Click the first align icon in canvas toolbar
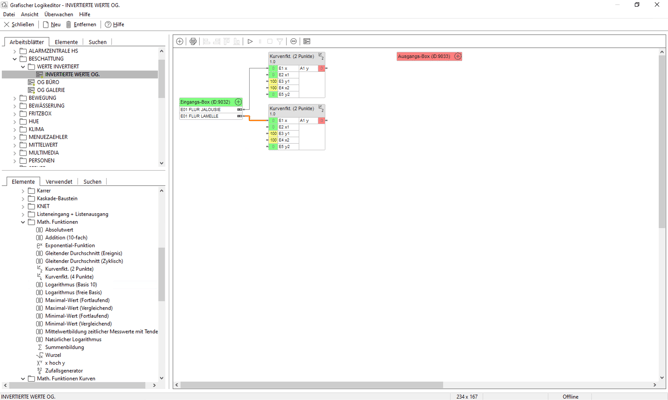Screen dimensions: 668x400 (x=206, y=41)
